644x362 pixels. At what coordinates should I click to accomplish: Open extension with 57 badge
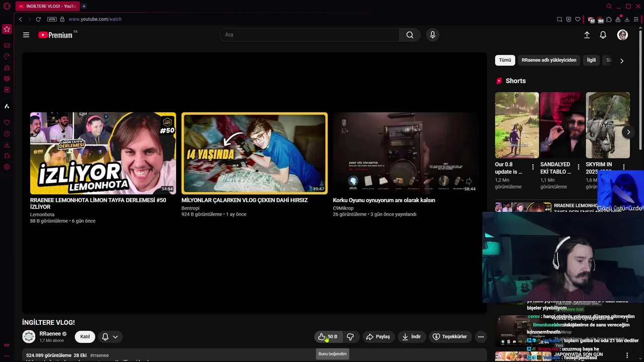click(591, 20)
